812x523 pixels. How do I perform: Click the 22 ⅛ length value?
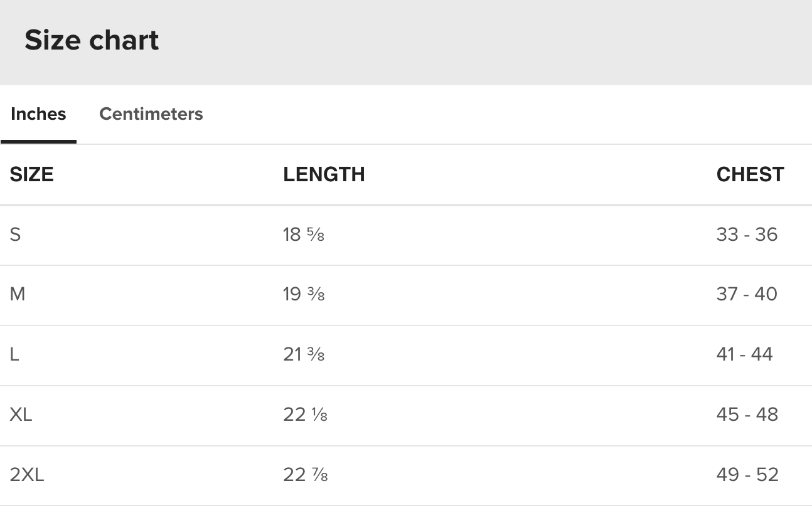[305, 415]
